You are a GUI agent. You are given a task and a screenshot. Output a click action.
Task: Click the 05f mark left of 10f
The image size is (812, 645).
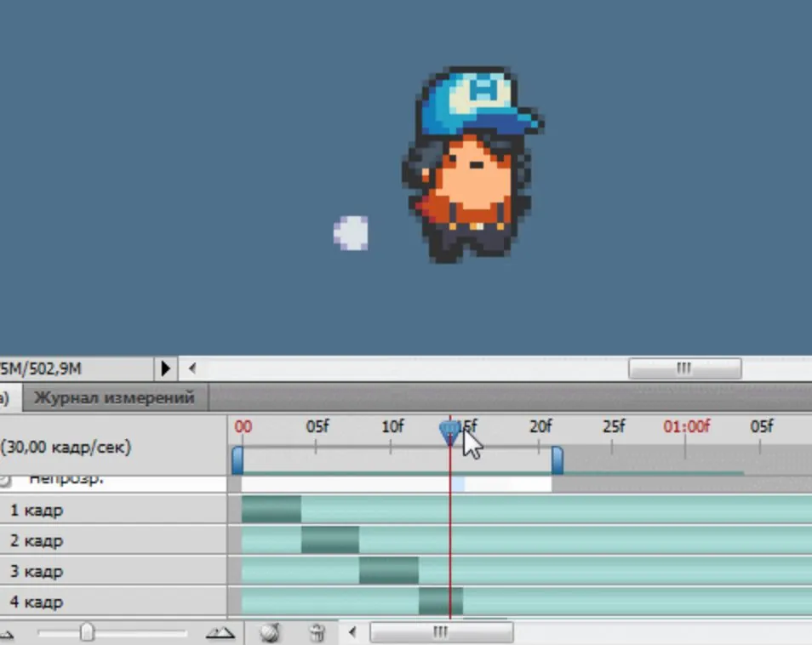pos(317,426)
